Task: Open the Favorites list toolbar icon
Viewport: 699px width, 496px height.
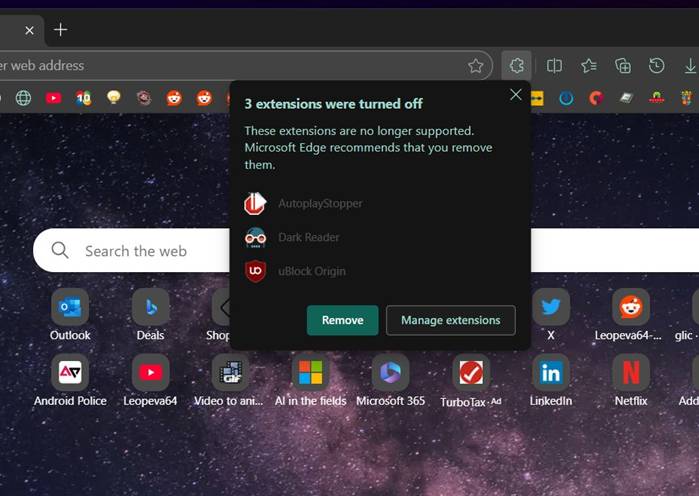Action: click(589, 65)
